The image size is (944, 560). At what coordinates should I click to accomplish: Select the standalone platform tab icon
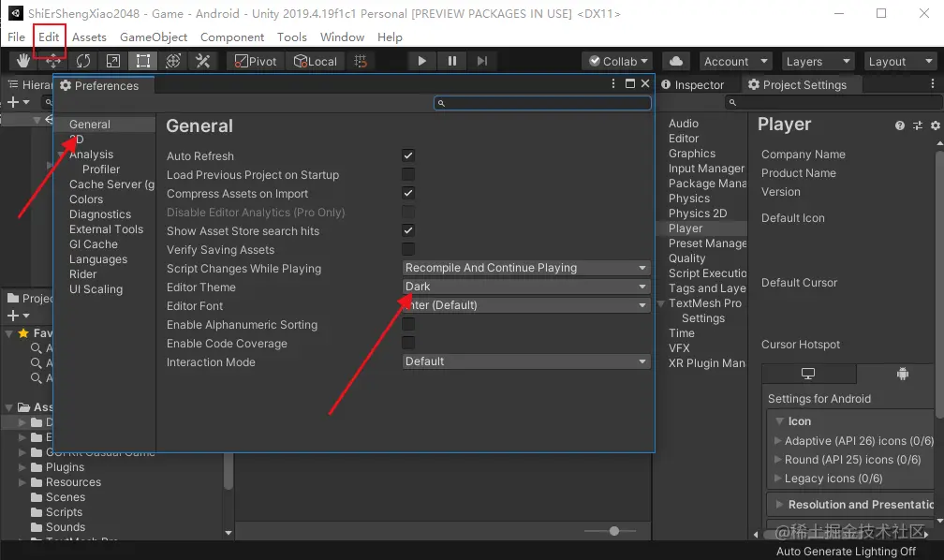pos(808,374)
